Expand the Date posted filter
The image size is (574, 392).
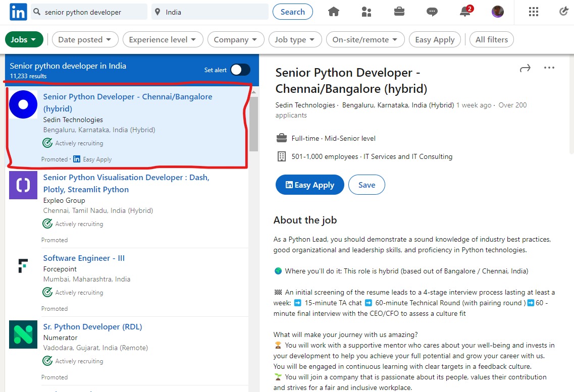[85, 39]
